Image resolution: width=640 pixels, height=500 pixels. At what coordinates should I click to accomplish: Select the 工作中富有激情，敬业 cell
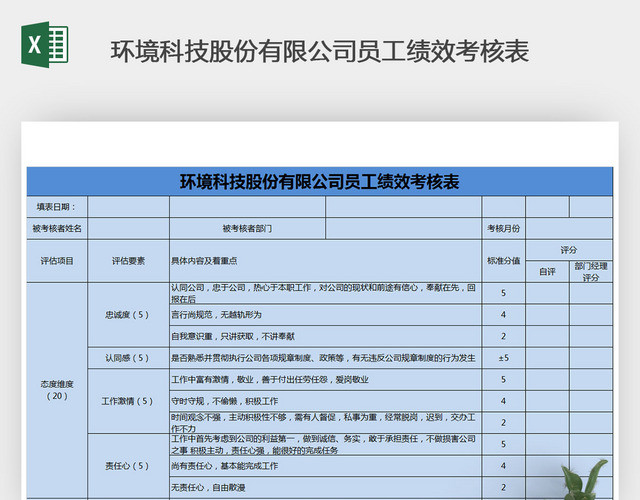click(x=326, y=380)
